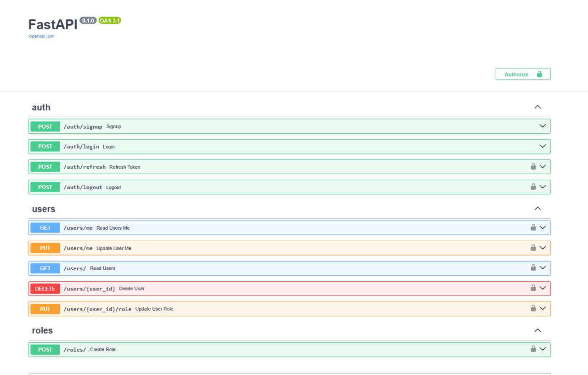The image size is (588, 375).
Task: Open the Authorize dialog
Action: [x=523, y=74]
